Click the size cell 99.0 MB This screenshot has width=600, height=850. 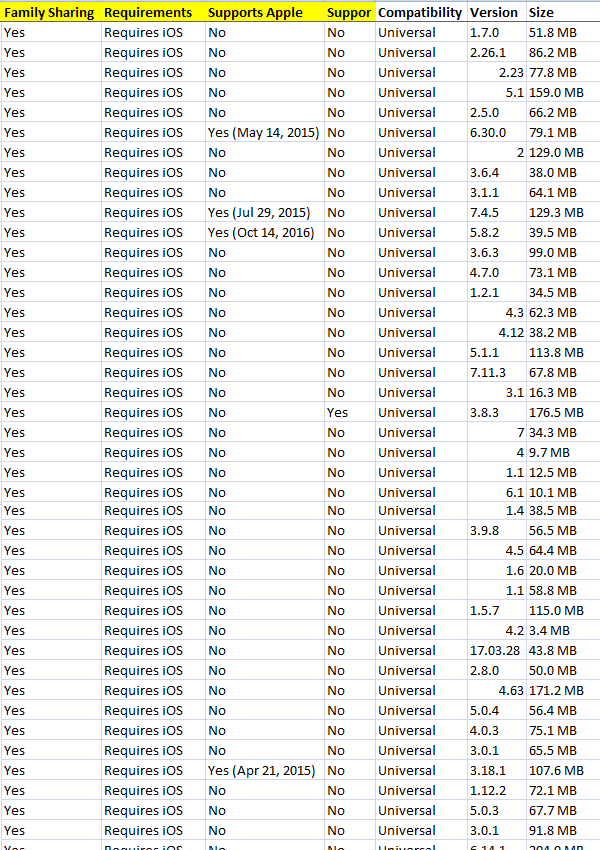pos(563,253)
